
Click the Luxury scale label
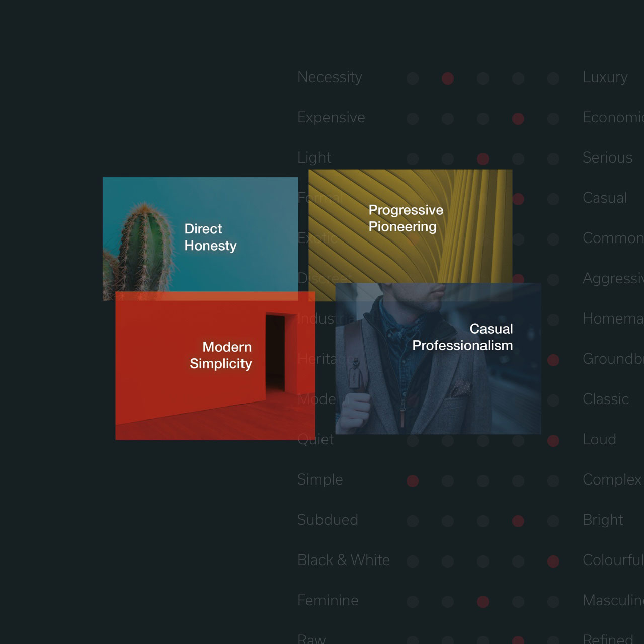click(605, 77)
